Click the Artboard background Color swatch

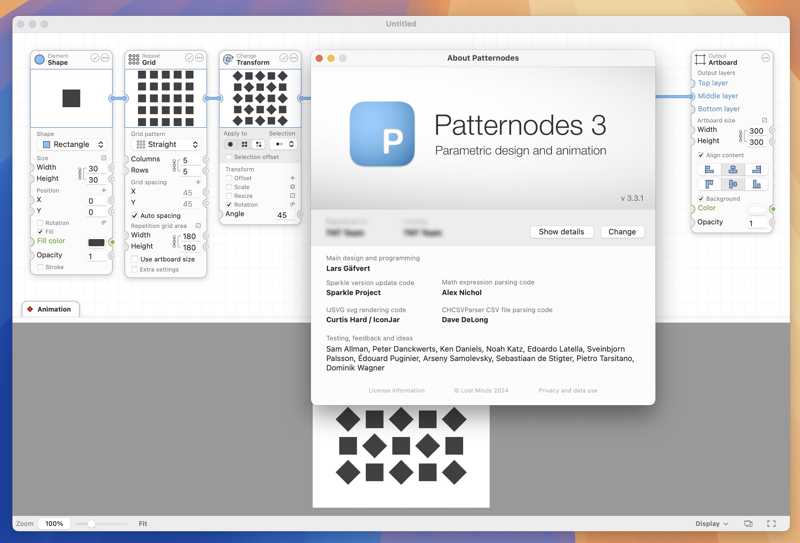(757, 209)
